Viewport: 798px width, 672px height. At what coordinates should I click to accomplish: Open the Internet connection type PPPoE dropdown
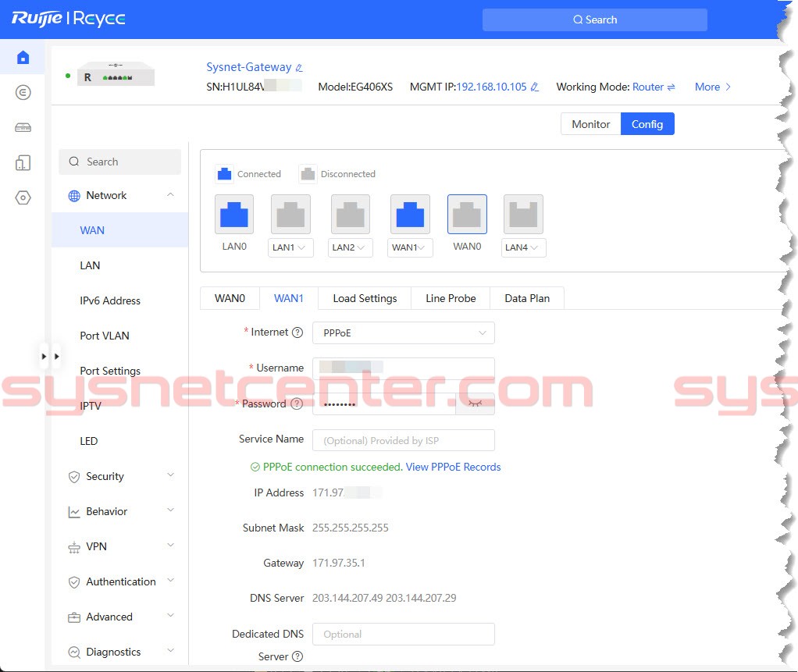point(403,332)
